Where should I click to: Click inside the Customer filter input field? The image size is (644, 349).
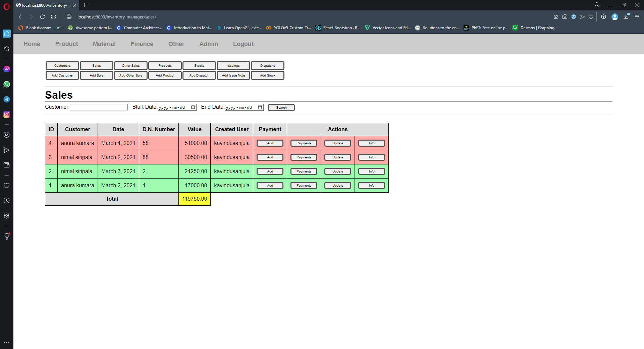(99, 107)
